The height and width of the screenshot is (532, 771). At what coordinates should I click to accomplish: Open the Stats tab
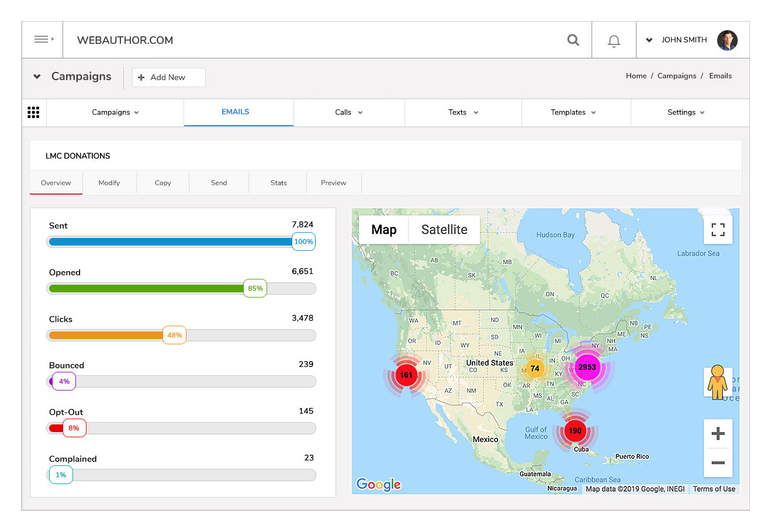click(x=278, y=183)
